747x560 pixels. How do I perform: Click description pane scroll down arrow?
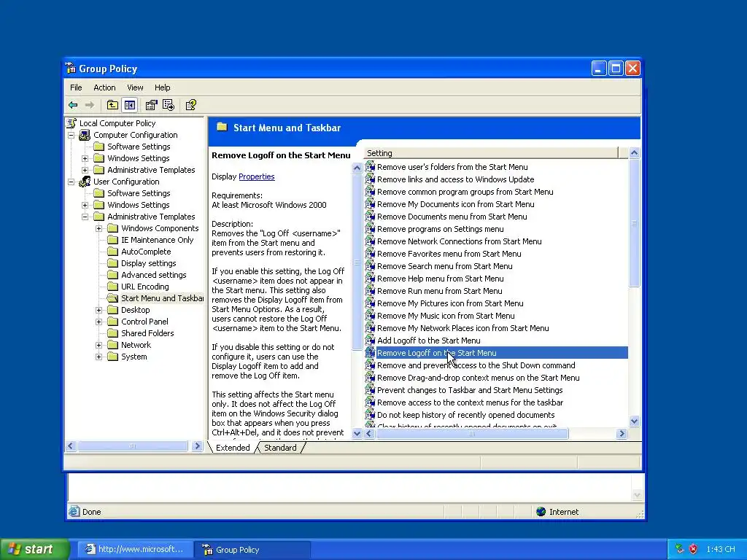(357, 433)
